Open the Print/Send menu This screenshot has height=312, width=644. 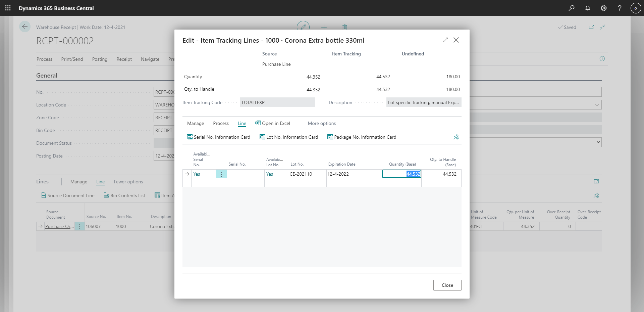click(72, 59)
